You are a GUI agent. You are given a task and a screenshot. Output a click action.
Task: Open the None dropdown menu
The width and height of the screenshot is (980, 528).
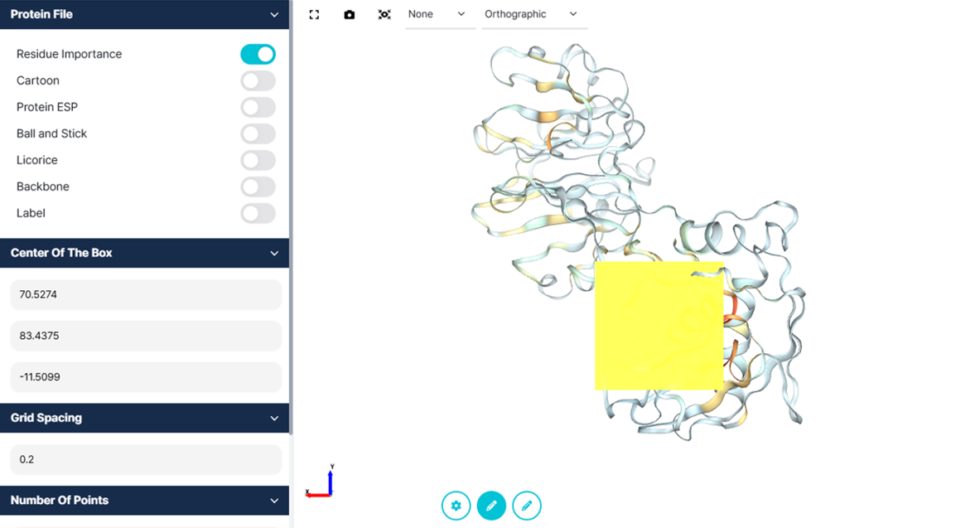coord(439,15)
